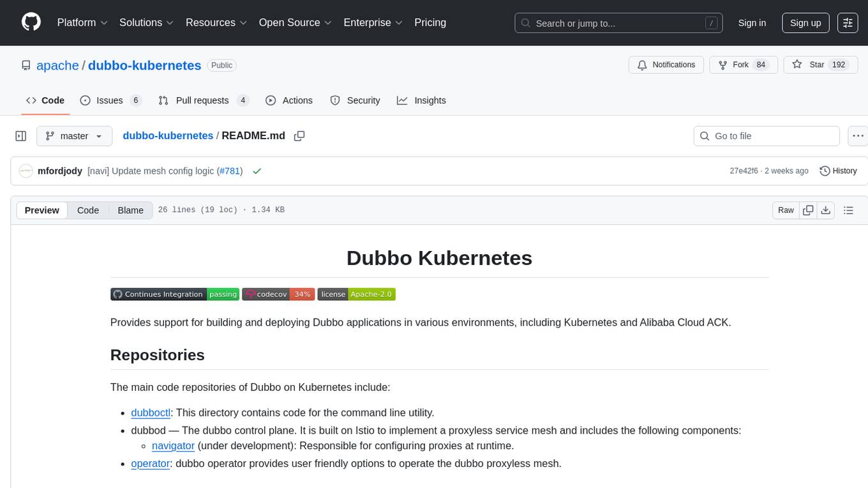Open the Raw file view
The image size is (868, 488).
point(786,210)
